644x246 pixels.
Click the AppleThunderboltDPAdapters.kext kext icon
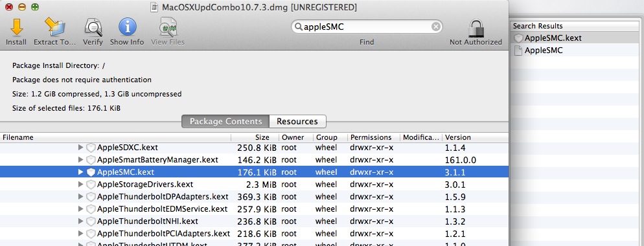pos(91,197)
